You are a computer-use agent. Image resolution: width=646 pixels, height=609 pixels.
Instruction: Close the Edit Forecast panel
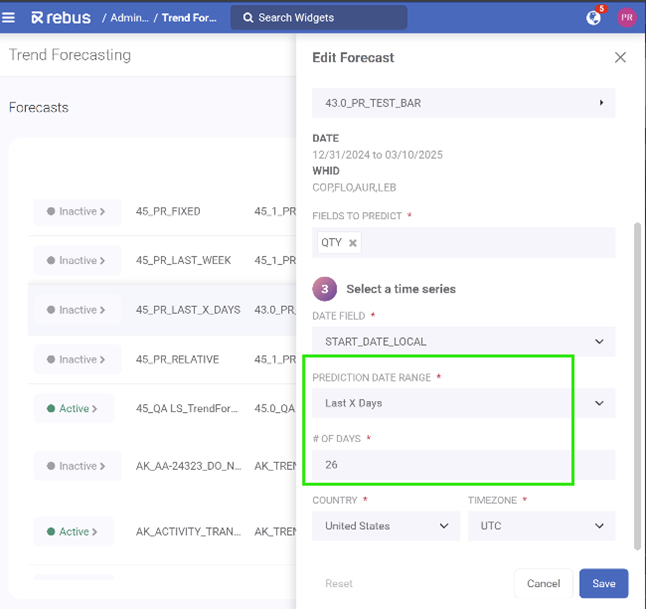coord(620,58)
